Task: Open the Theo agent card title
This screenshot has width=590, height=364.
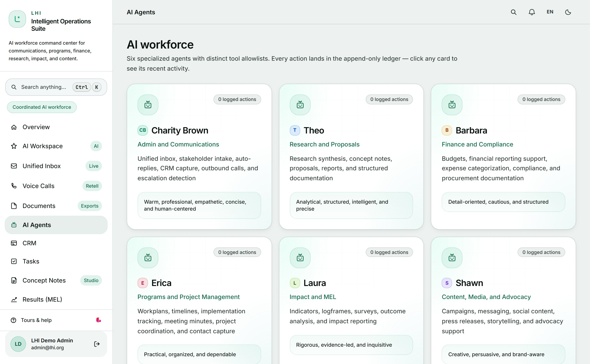Action: point(314,130)
